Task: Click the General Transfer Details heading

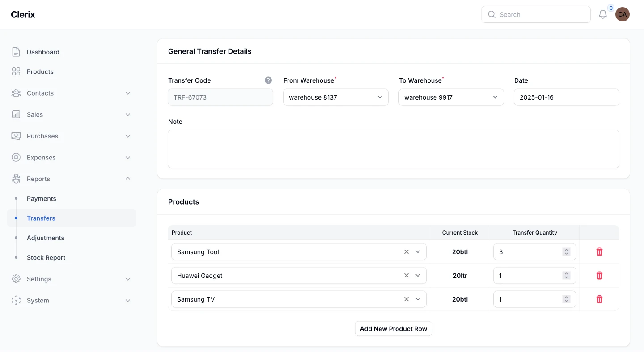Action: [210, 51]
